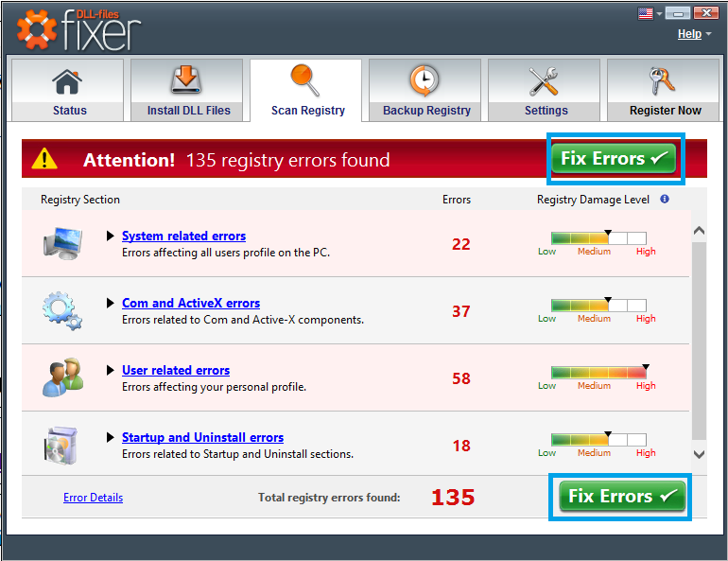Click the total count 135 at the bottom
The image size is (728, 561).
pyautogui.click(x=453, y=498)
